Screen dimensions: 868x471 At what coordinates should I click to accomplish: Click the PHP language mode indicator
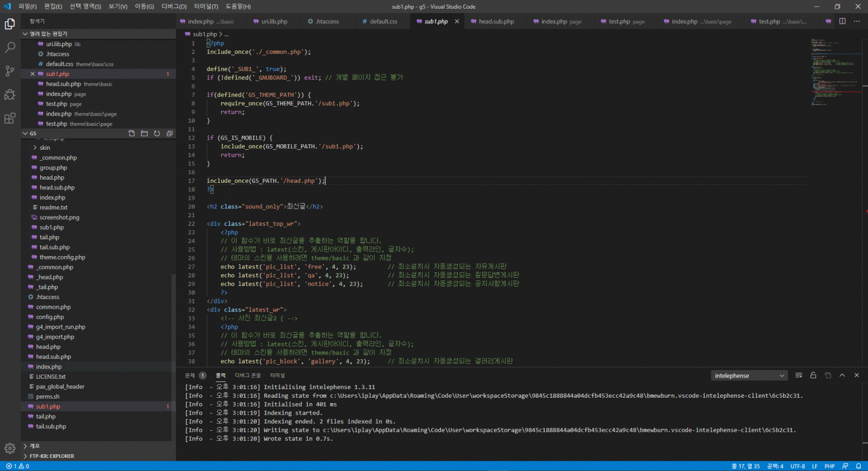(x=829, y=466)
